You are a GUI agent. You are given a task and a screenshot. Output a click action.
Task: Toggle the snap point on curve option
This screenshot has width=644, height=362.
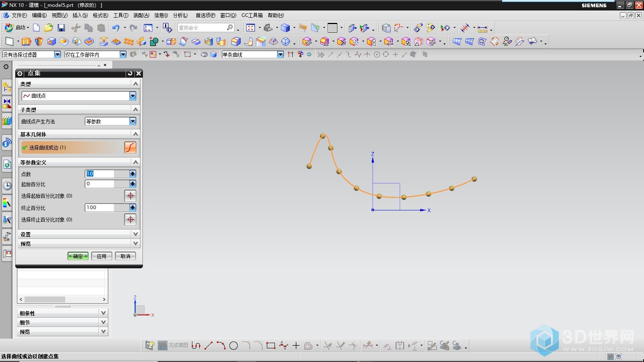pyautogui.click(x=405, y=55)
